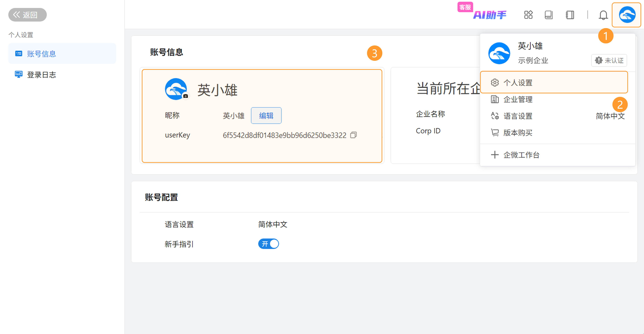Open notifications bell icon

(x=603, y=15)
